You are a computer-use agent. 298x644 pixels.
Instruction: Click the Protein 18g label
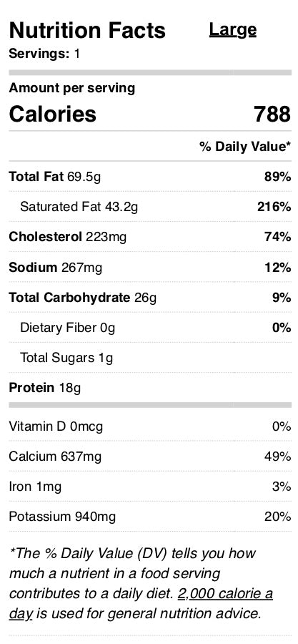pyautogui.click(x=45, y=388)
